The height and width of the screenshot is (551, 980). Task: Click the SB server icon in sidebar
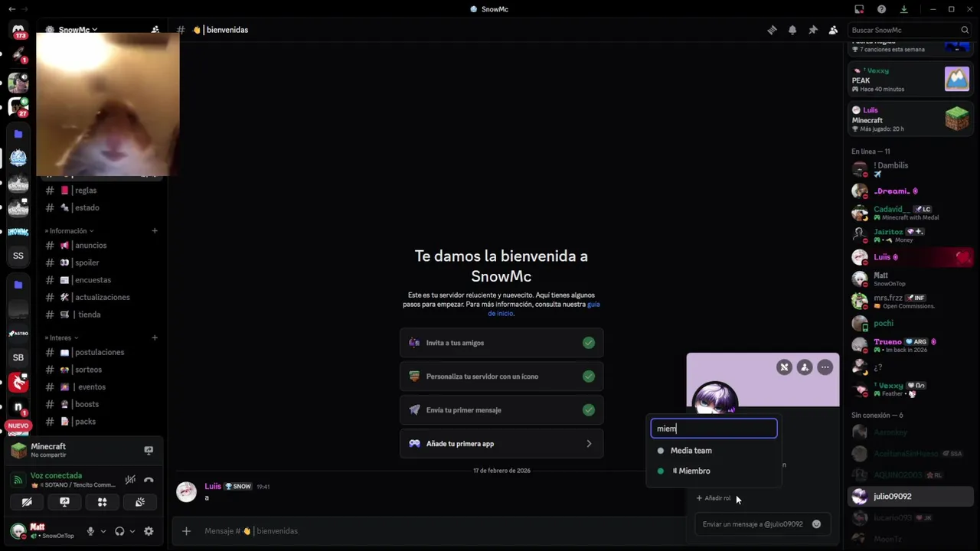(18, 357)
